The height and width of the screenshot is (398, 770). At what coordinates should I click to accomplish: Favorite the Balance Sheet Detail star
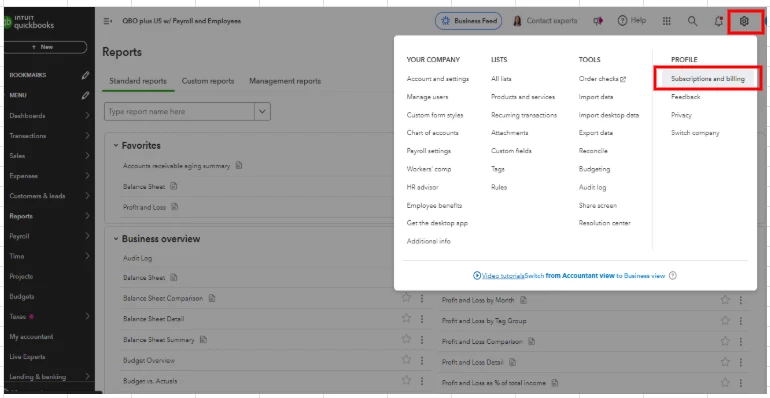pos(406,318)
